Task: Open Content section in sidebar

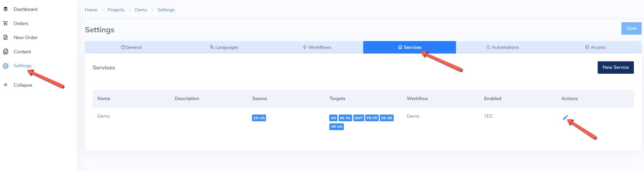Action: click(22, 51)
